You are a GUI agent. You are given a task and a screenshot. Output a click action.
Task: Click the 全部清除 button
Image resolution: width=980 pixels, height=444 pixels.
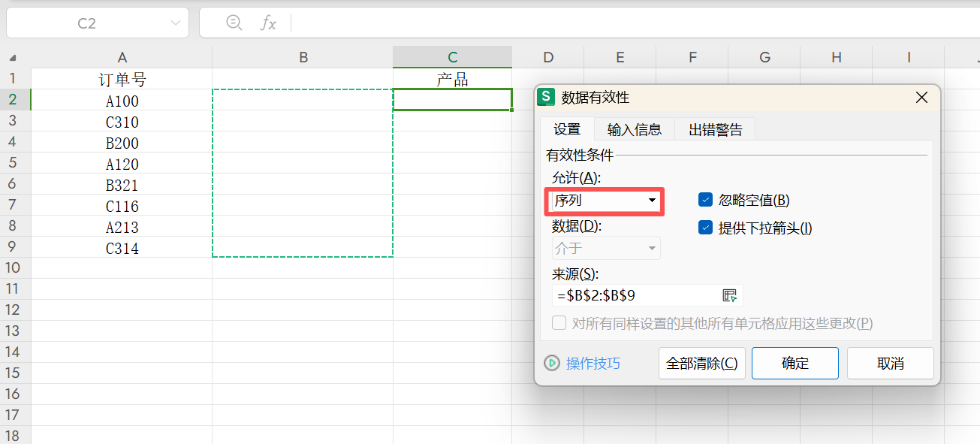tap(701, 363)
